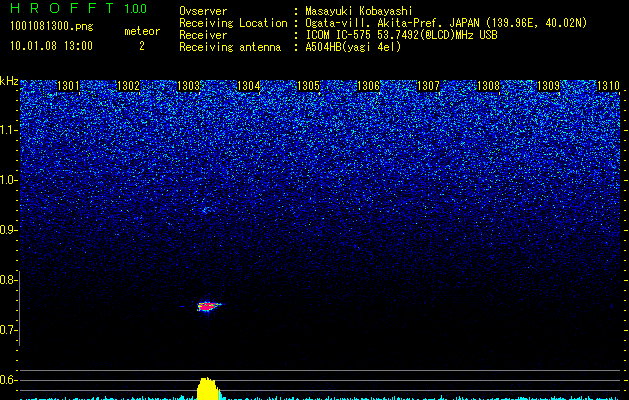Click the Receiving antenna label

pyautogui.click(x=230, y=47)
